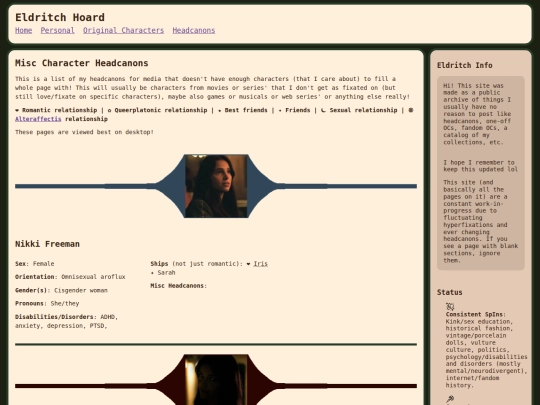Click the Eldritch Hoard site title
Viewport: 540px width, 405px height.
point(60,17)
